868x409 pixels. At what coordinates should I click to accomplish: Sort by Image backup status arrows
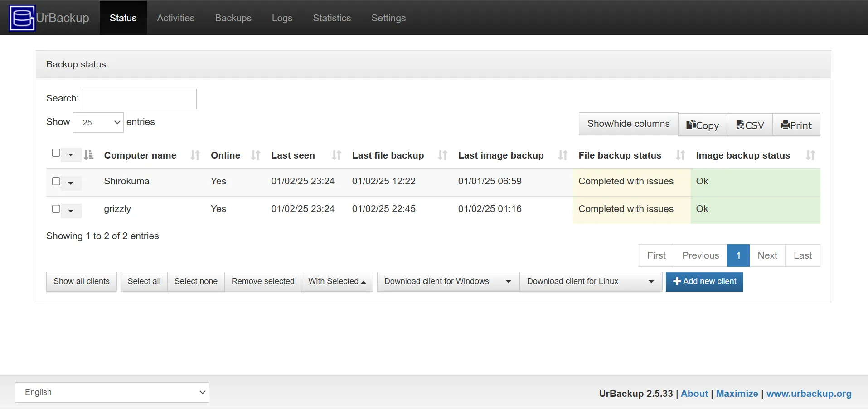tap(810, 155)
